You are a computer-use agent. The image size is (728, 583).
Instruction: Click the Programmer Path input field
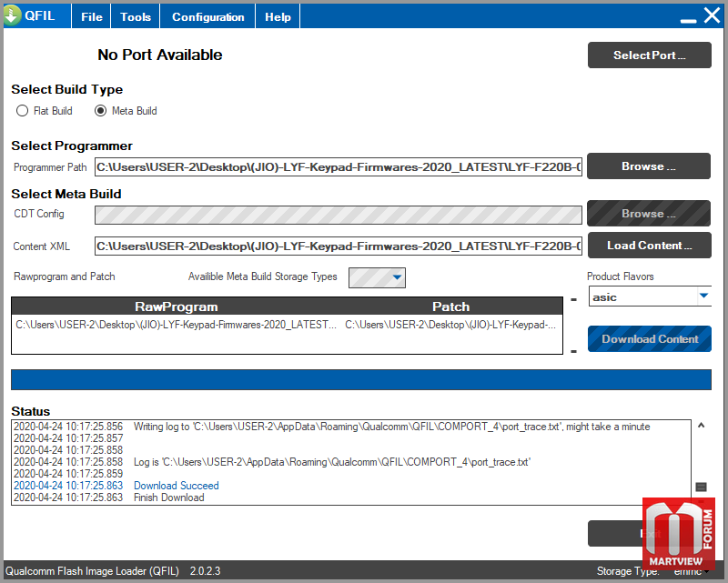pos(339,167)
